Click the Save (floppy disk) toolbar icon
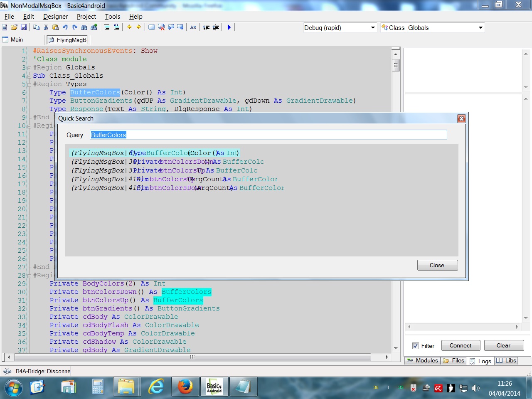This screenshot has height=399, width=532. tap(24, 27)
